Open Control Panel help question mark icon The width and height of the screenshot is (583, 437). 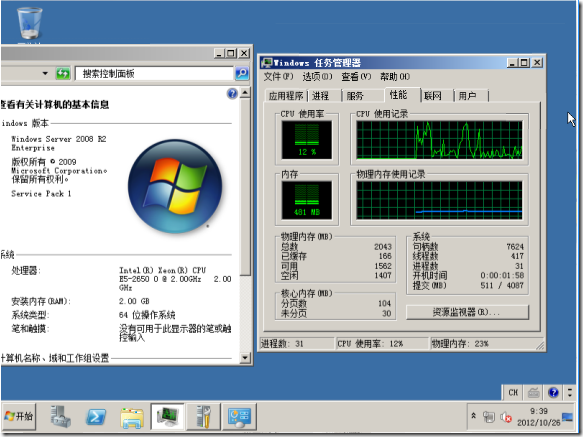click(x=232, y=93)
